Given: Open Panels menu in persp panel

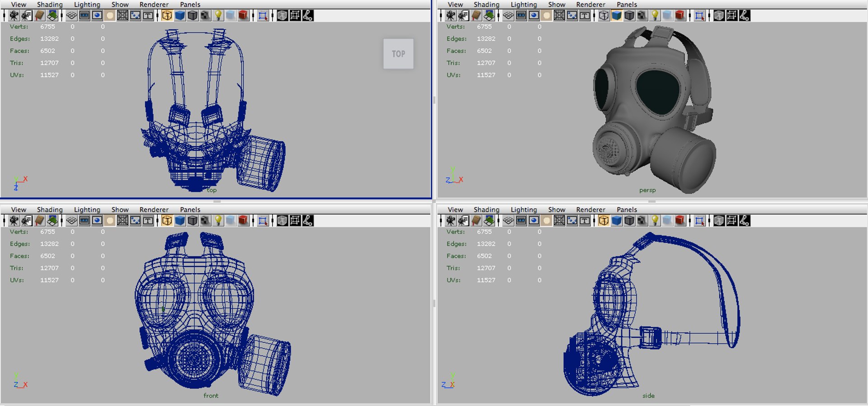Looking at the screenshot, I should tap(627, 5).
